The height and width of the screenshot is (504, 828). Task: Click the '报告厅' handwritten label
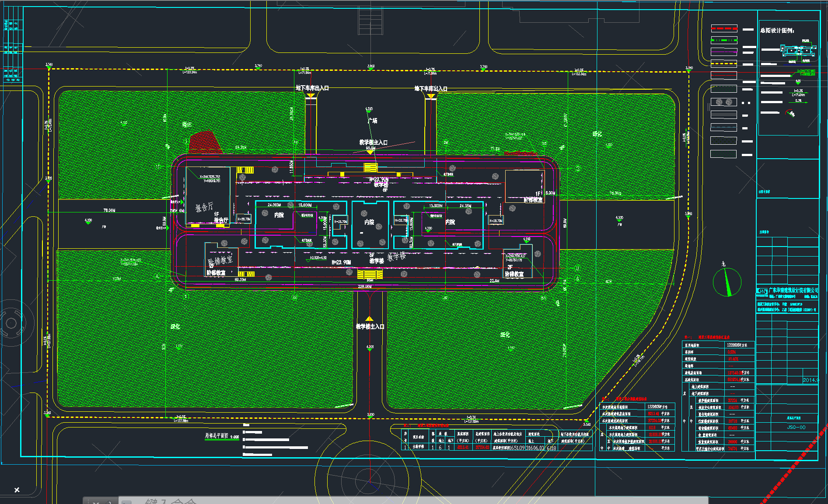[x=205, y=207]
